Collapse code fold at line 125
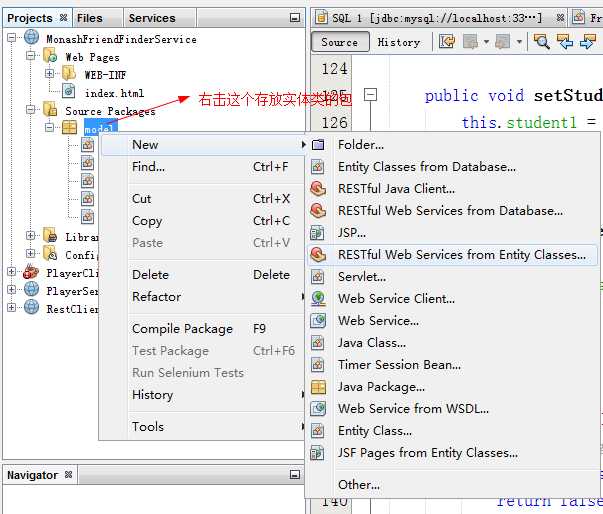This screenshot has width=603, height=514. (x=370, y=94)
